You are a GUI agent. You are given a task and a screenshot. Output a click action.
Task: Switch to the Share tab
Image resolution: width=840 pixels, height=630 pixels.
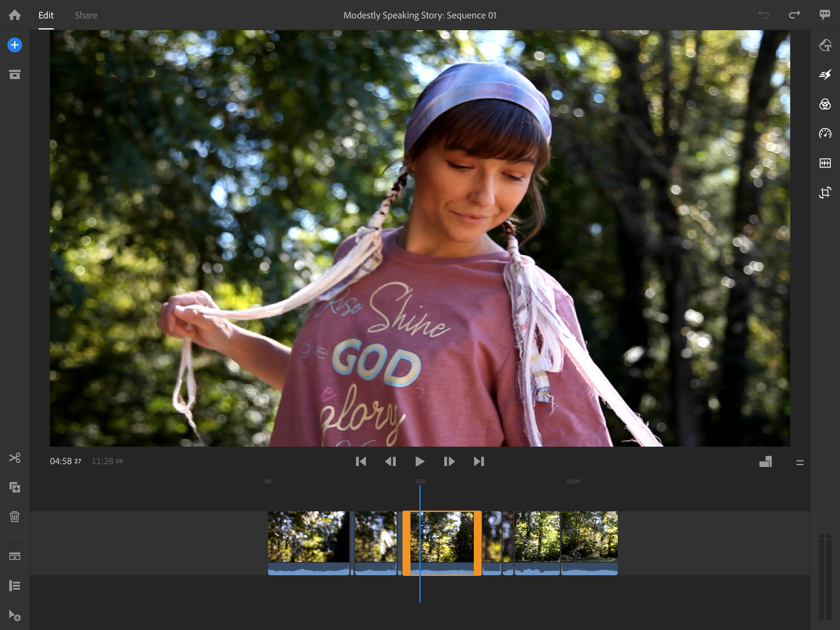(86, 15)
